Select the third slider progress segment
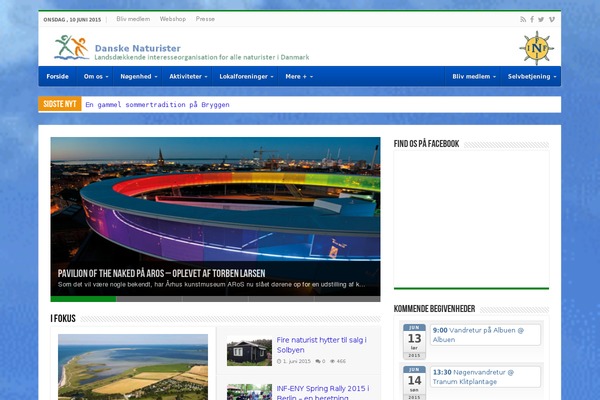 (215, 299)
